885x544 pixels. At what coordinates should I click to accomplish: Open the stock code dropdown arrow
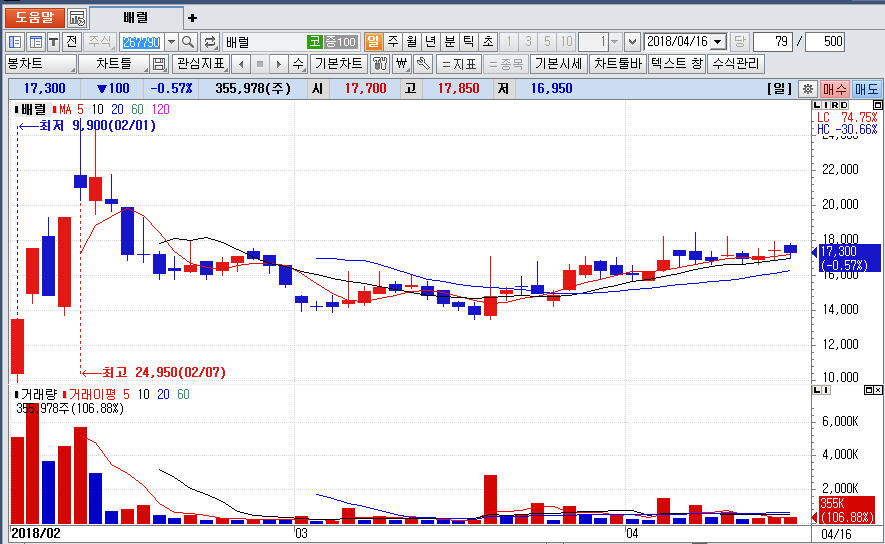click(x=170, y=42)
